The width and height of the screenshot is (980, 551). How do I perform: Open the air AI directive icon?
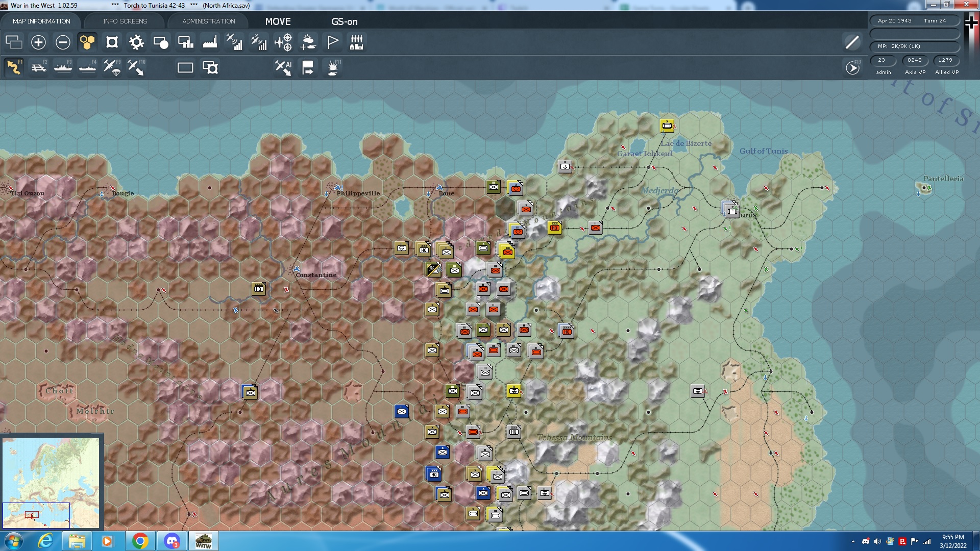[283, 67]
